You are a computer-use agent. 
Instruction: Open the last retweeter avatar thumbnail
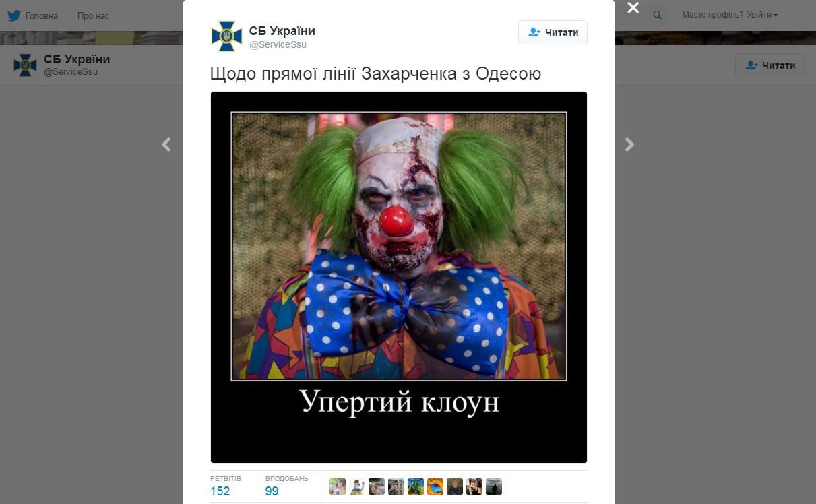coord(494,486)
